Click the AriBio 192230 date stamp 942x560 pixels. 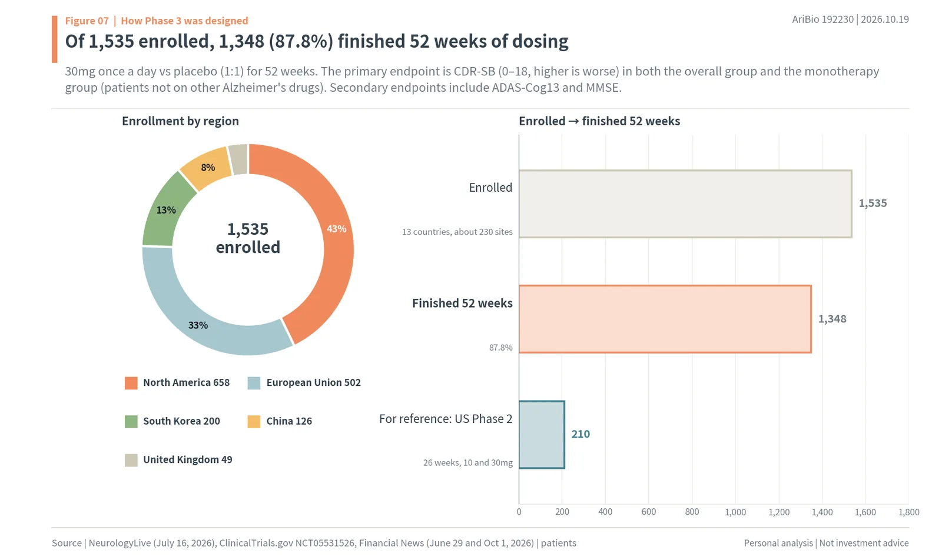[850, 19]
